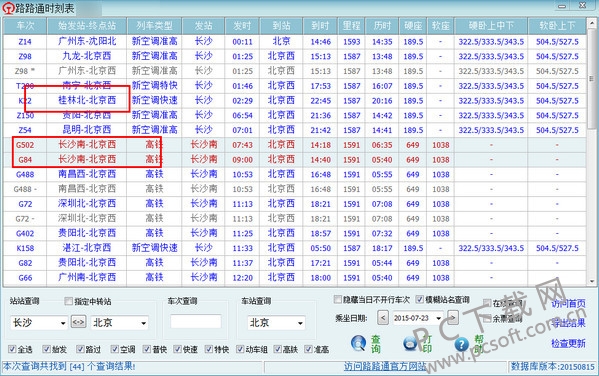The height and width of the screenshot is (376, 599).
Task: Select train G84 row
Action: pos(294,160)
